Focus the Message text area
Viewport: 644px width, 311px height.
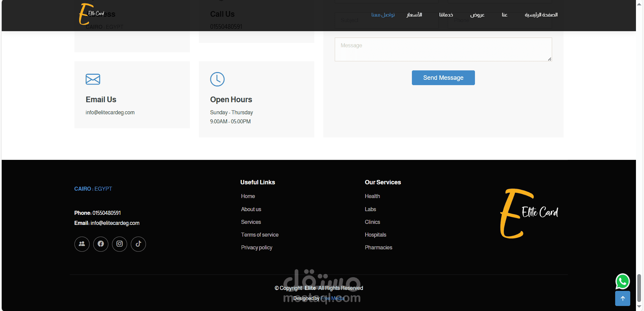[443, 49]
